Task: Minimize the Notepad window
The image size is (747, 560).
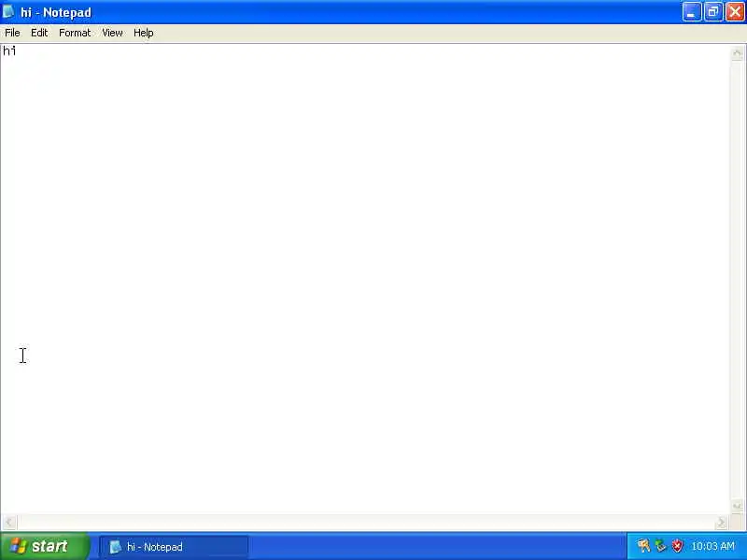Action: click(x=692, y=12)
